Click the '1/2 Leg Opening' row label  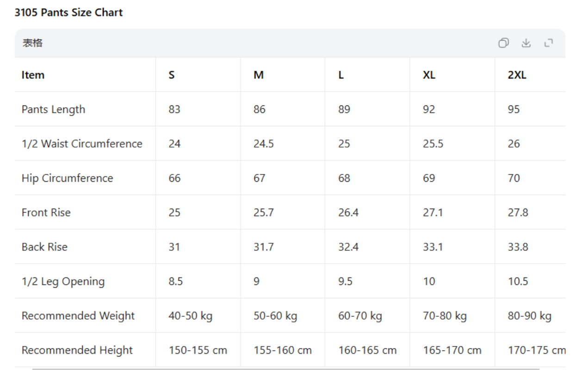coord(63,281)
